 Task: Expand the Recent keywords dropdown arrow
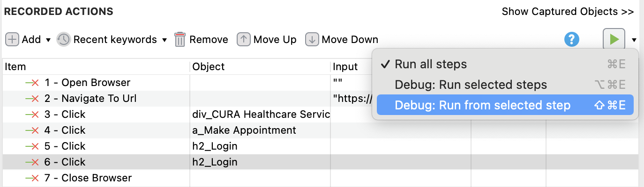165,40
